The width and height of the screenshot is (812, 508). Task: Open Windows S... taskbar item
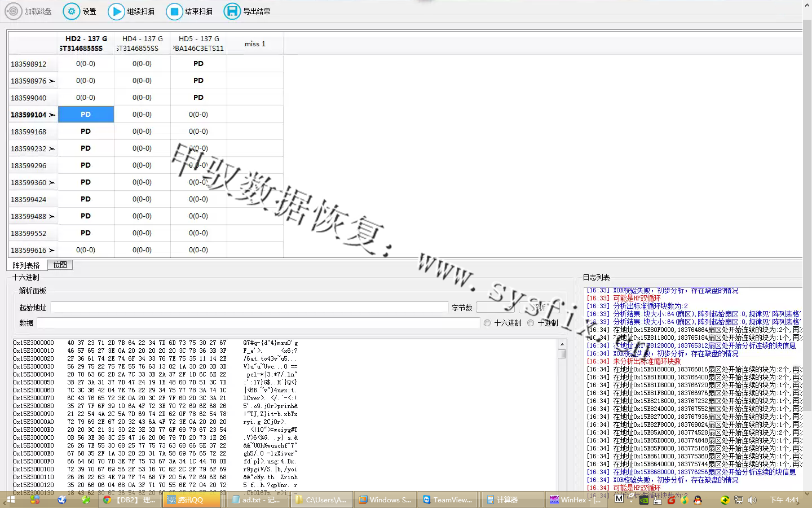pyautogui.click(x=386, y=500)
